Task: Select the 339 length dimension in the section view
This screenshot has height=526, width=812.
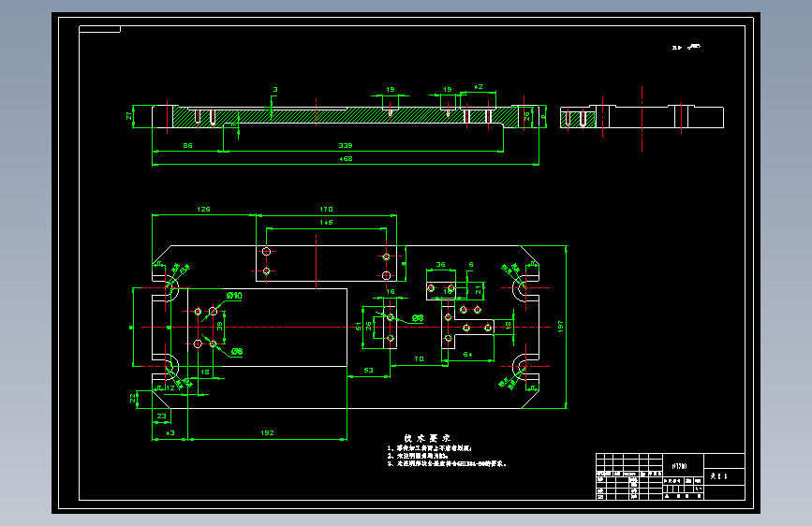Action: (346, 145)
